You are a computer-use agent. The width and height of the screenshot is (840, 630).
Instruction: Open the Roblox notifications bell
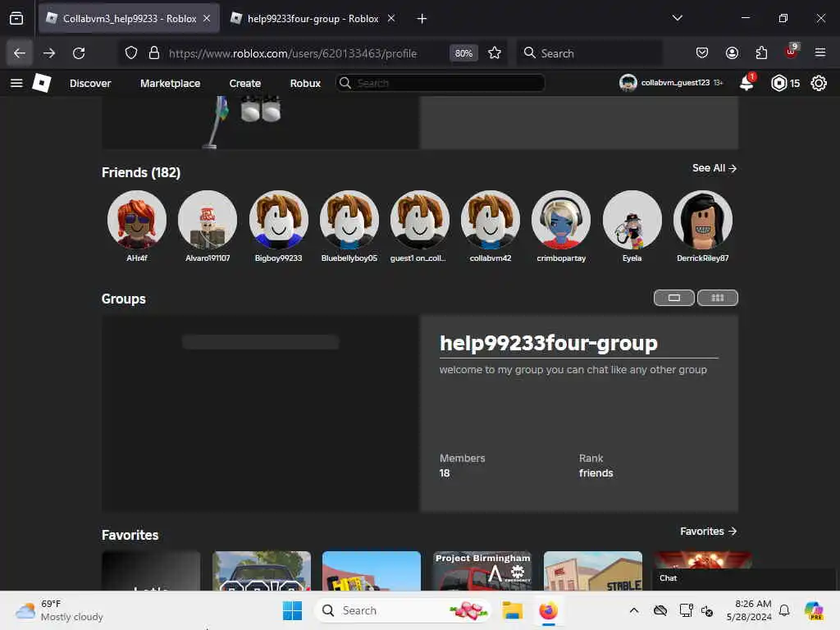point(746,83)
